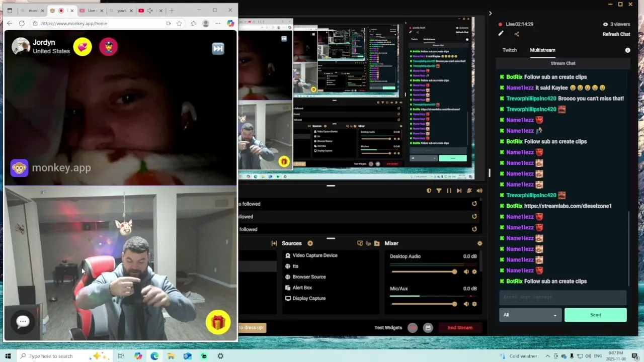
Task: Click Jordyn's profile avatar
Action: click(x=21, y=46)
